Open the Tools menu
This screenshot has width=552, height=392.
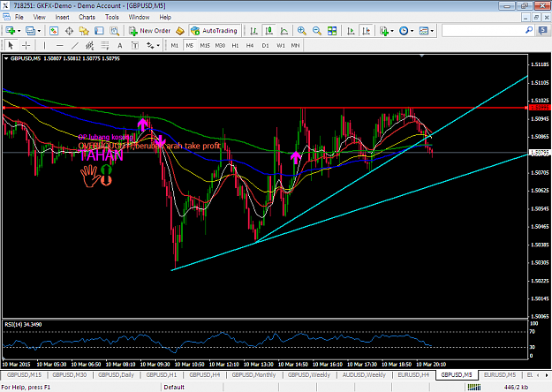point(112,17)
